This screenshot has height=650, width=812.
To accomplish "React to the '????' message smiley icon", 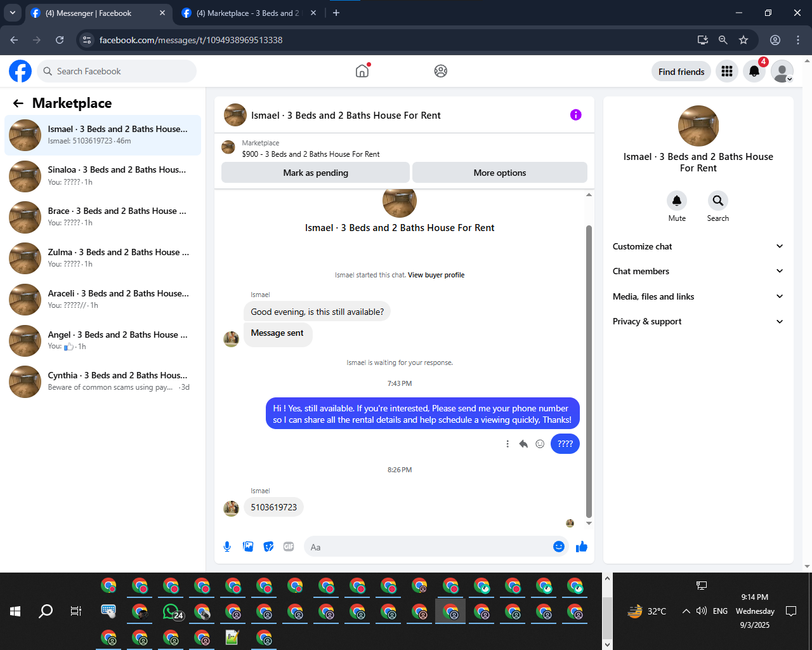I will pyautogui.click(x=540, y=444).
